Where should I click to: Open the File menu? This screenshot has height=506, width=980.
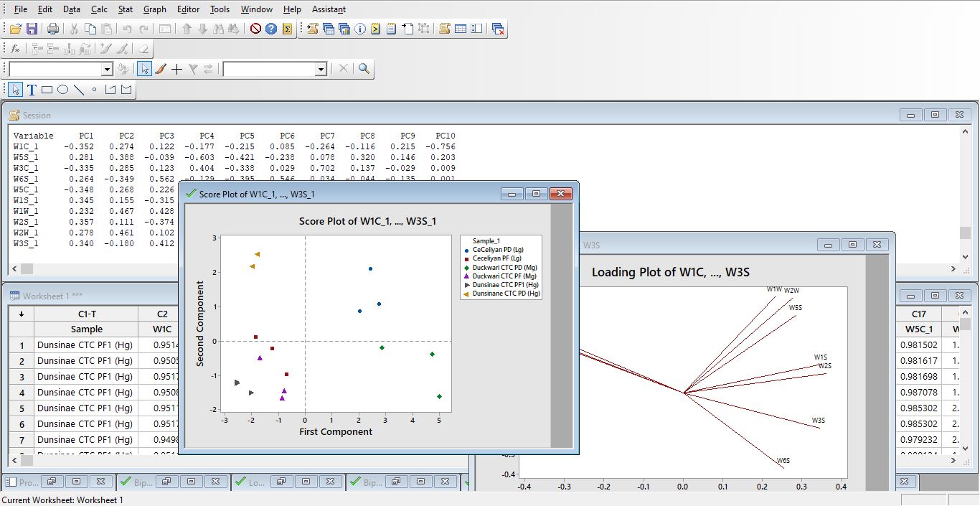coord(21,9)
